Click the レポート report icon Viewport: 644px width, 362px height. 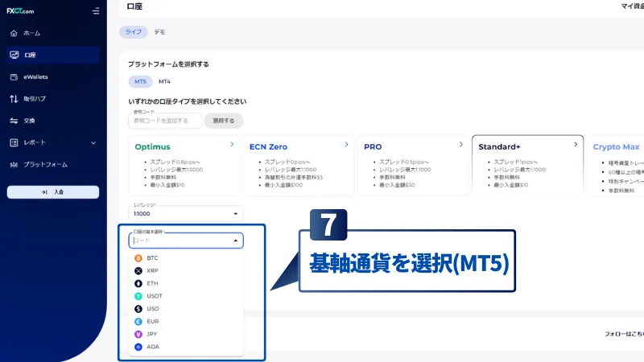pos(14,143)
